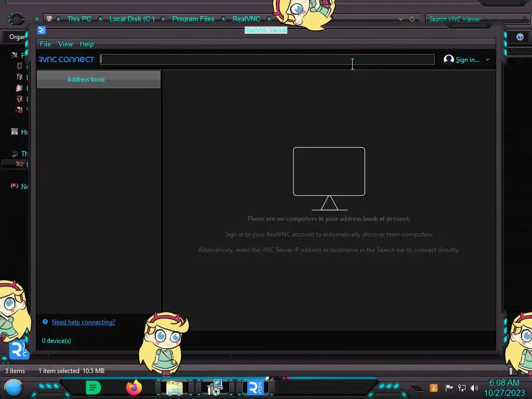Screen dimensions: 532x399
Task: Click the 3 items status bar text
Action: point(15,371)
